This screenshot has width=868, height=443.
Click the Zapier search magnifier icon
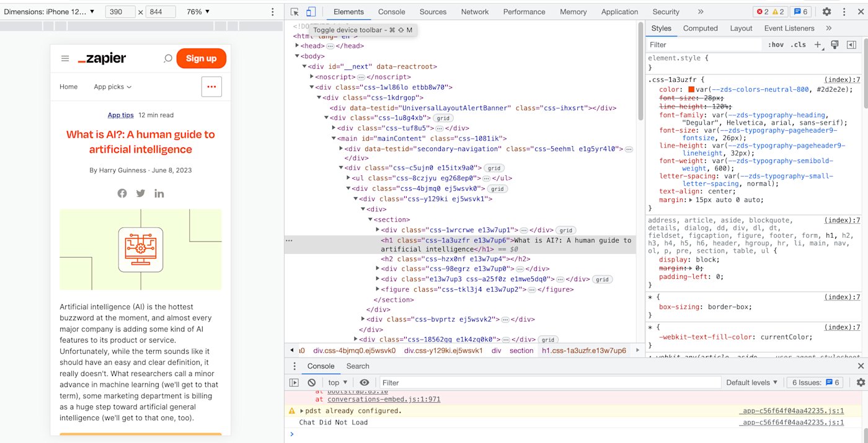coord(167,58)
